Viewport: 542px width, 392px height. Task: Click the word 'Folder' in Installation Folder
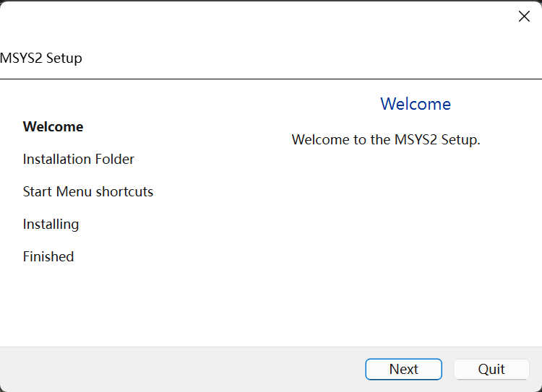[x=113, y=159]
